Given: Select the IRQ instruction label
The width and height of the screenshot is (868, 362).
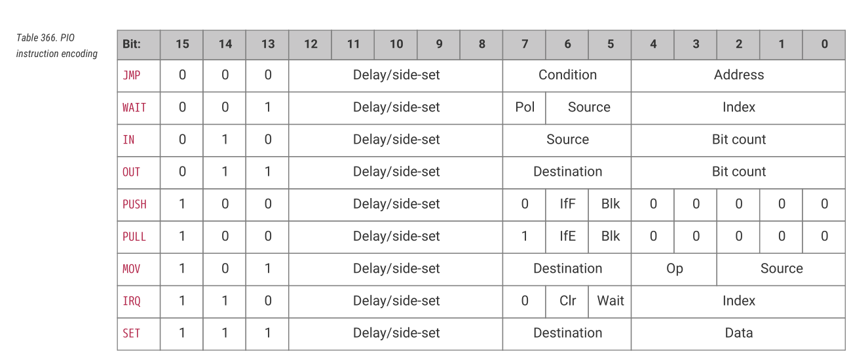Looking at the screenshot, I should point(132,301).
